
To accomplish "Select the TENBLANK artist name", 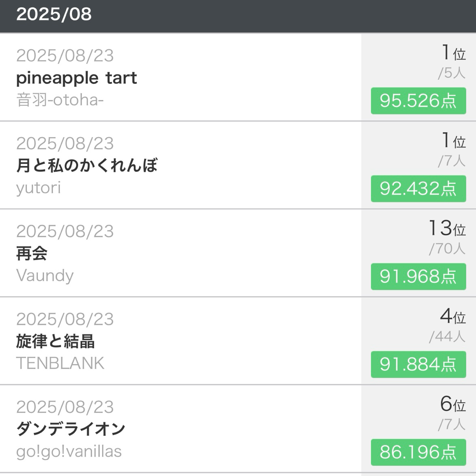I will coord(60,363).
